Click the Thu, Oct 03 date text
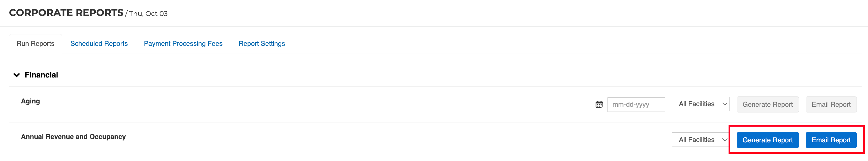Viewport: 868px width, 161px height. 148,14
